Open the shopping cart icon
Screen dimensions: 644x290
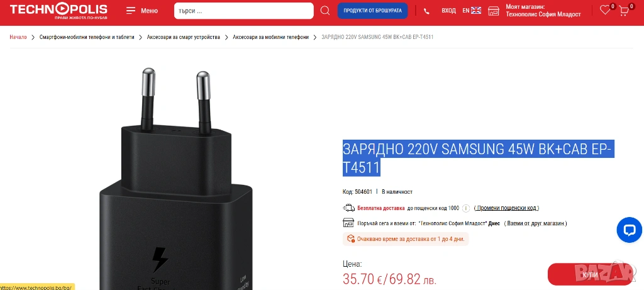623,11
